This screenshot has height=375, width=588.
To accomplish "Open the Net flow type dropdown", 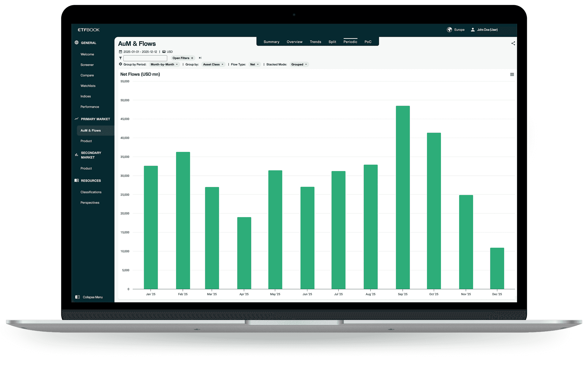I will [254, 64].
